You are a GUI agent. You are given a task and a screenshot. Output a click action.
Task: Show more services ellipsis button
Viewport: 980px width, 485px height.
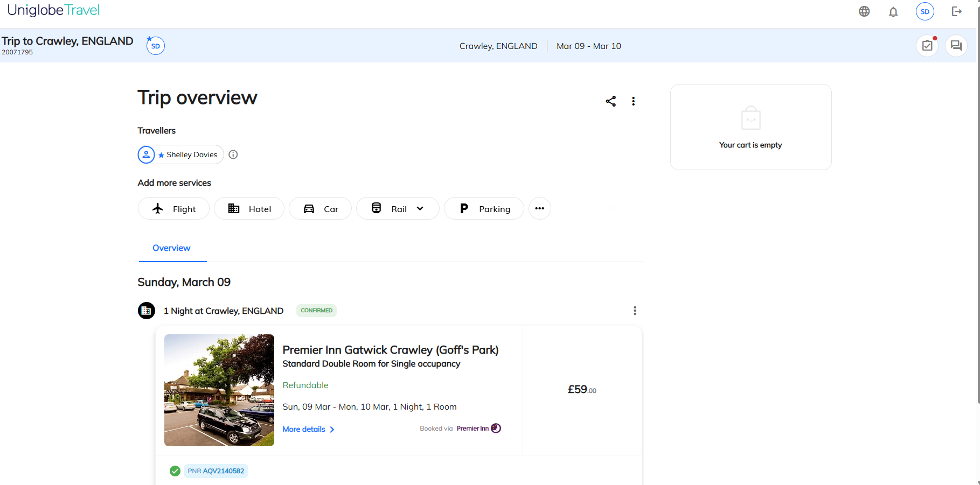540,209
